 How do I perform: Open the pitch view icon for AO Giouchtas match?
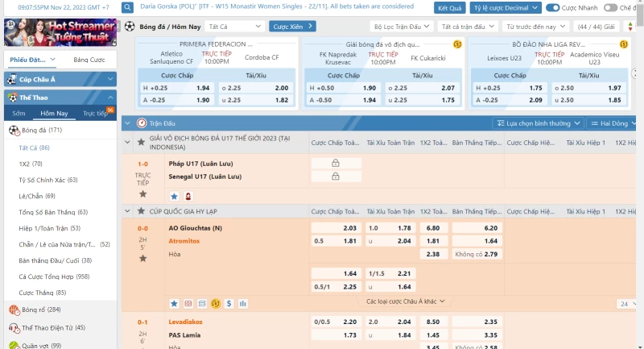[x=188, y=303]
